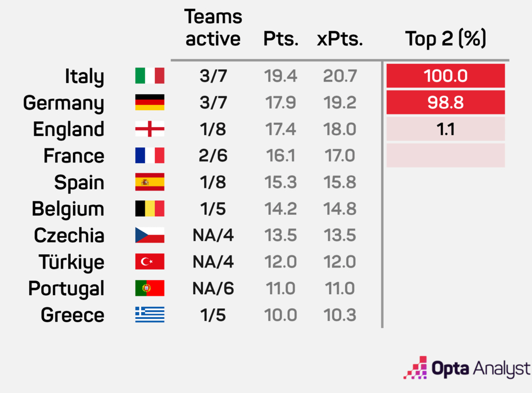The width and height of the screenshot is (532, 393).
Task: Click the Greece flag icon
Action: [149, 315]
